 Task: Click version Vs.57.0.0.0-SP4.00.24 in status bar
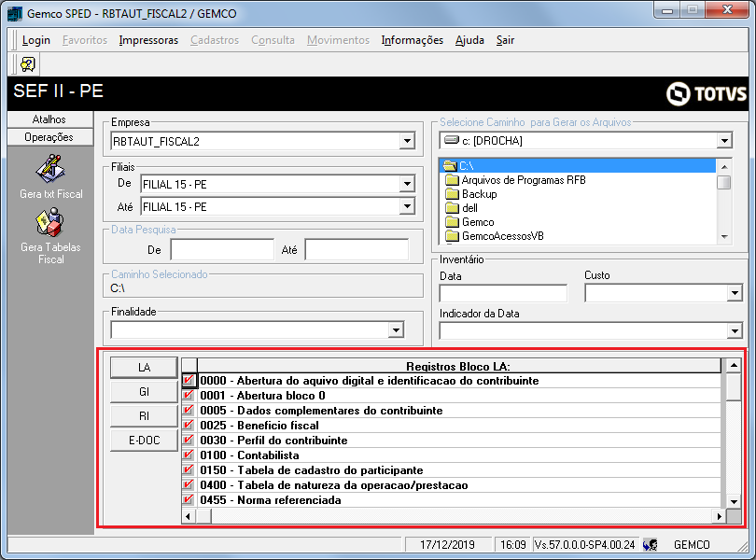585,545
